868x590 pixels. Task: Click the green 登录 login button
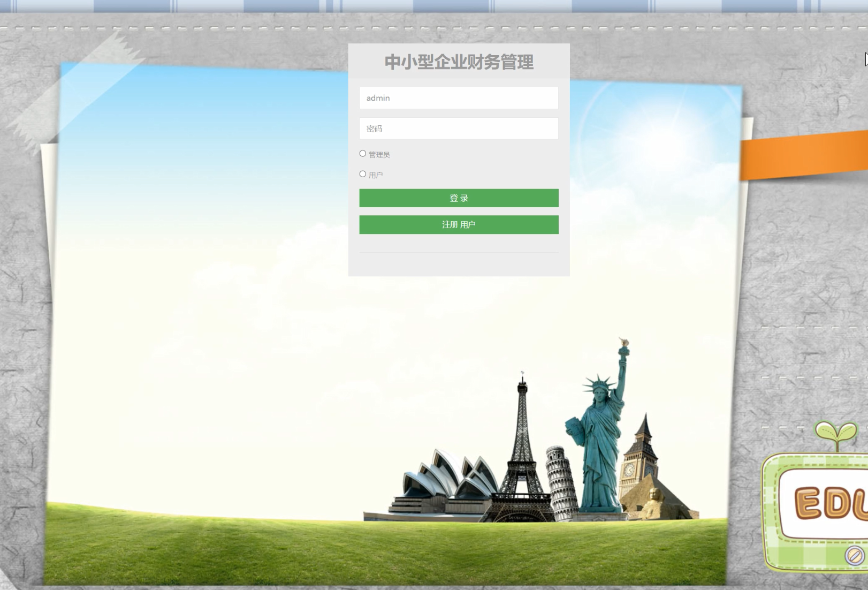coord(459,198)
